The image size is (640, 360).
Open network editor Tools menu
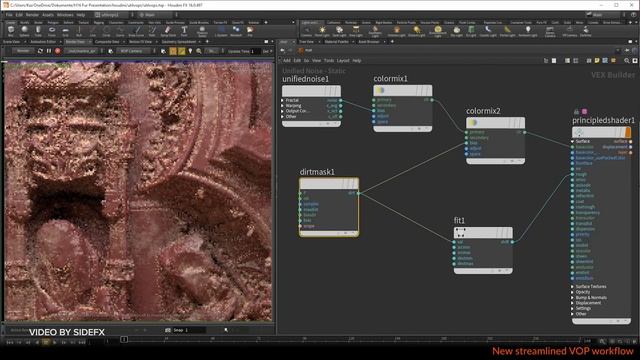329,60
